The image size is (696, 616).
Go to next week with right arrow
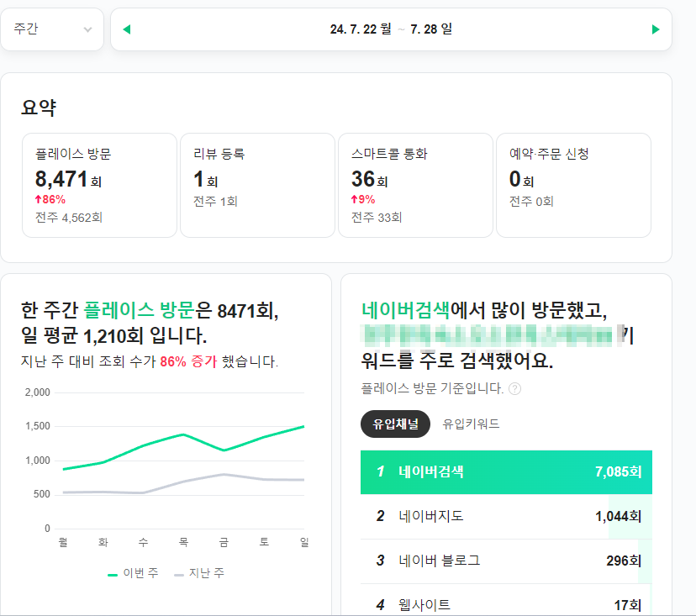click(656, 29)
